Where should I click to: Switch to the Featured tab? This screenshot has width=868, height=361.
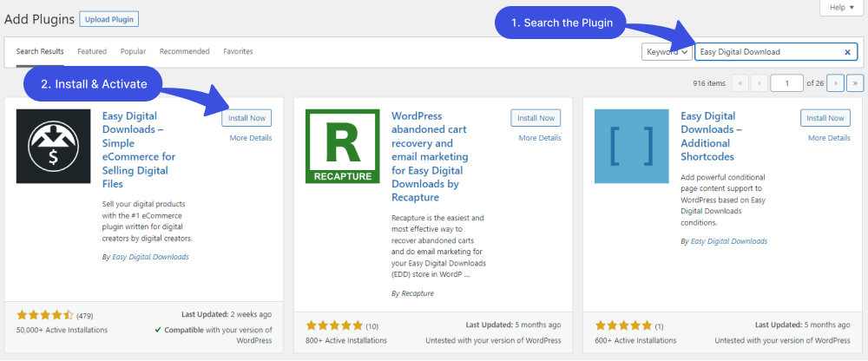coord(92,51)
